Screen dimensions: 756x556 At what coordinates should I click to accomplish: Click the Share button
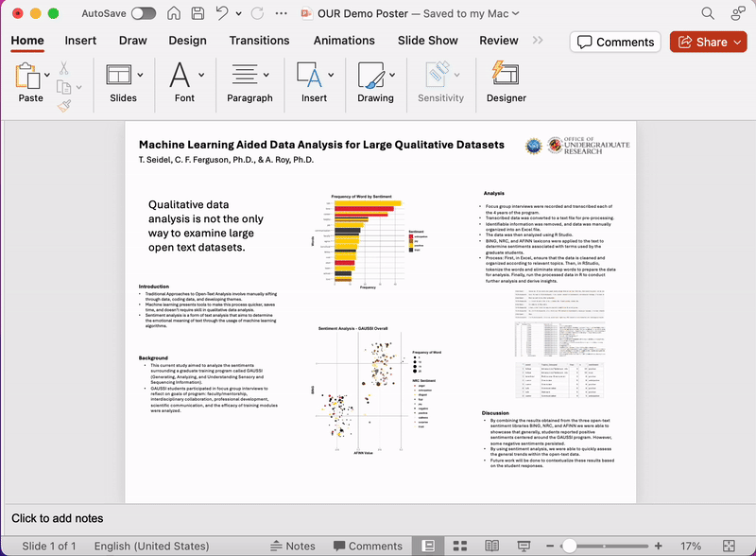coord(708,42)
